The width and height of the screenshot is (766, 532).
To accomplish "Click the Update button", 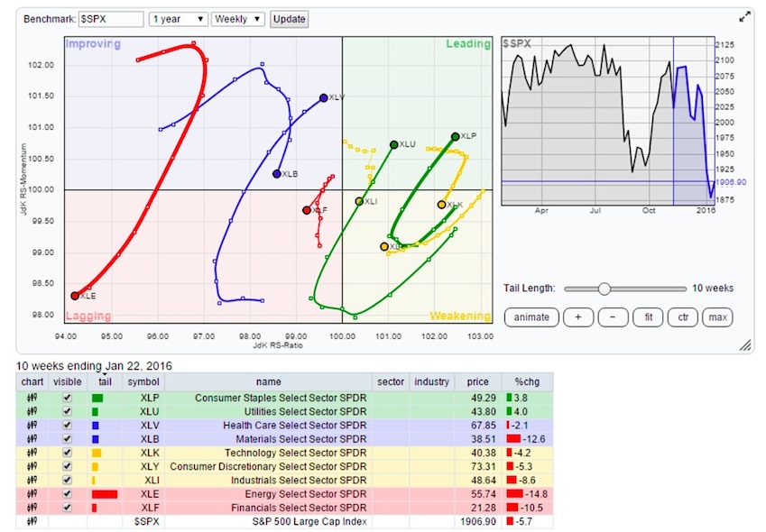I will (x=290, y=19).
